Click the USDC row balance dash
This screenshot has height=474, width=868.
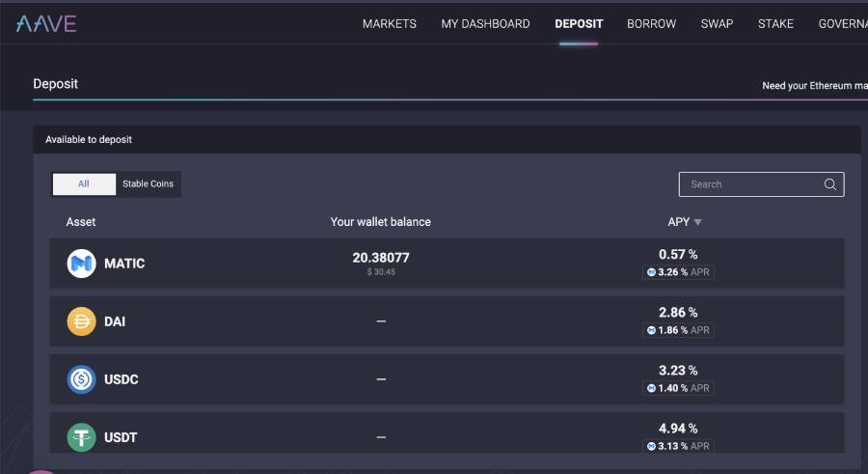pyautogui.click(x=381, y=379)
